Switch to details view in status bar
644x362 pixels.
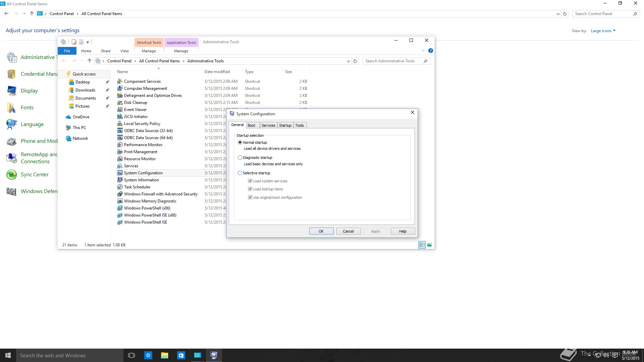pos(422,245)
